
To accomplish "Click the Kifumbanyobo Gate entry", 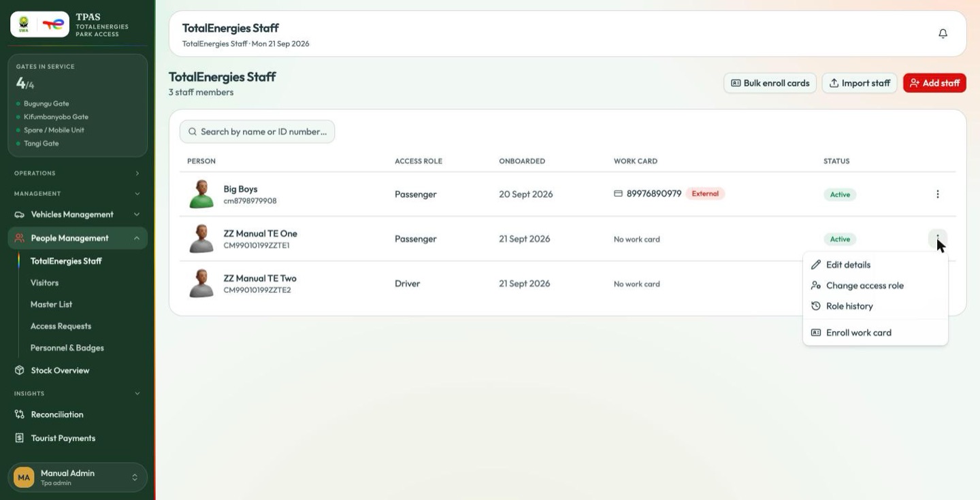I will 56,117.
